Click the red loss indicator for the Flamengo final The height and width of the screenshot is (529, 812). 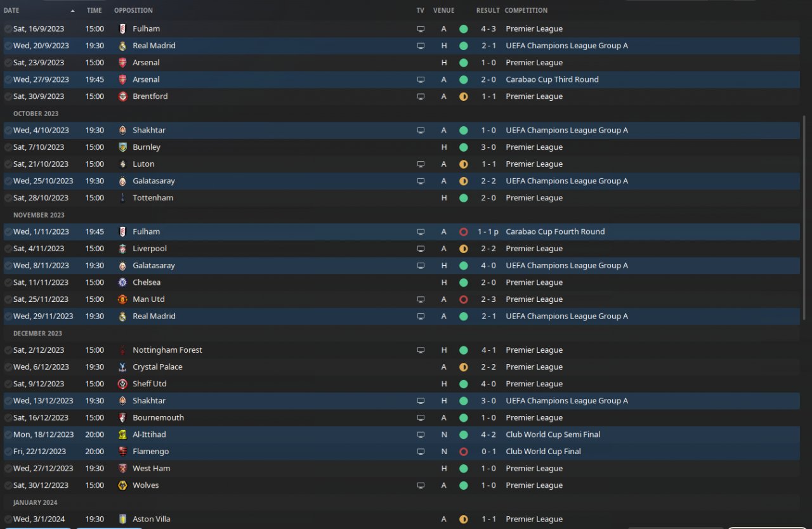click(463, 452)
